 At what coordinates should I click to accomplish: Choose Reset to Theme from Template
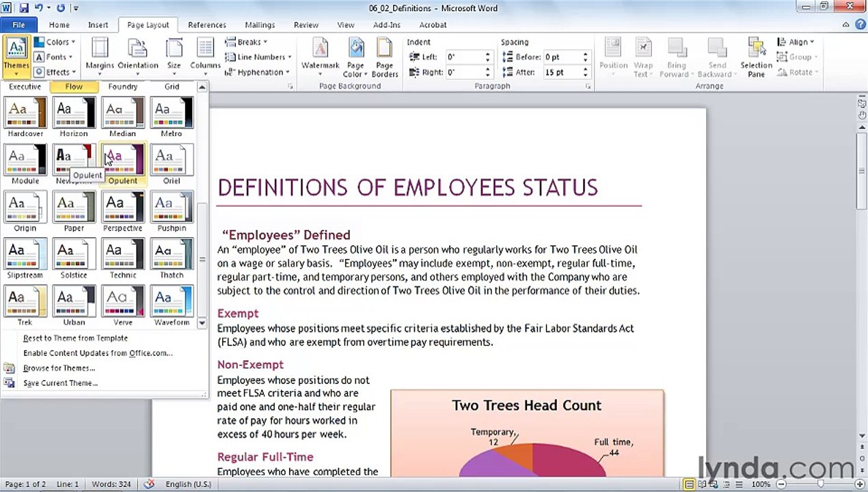[104, 338]
